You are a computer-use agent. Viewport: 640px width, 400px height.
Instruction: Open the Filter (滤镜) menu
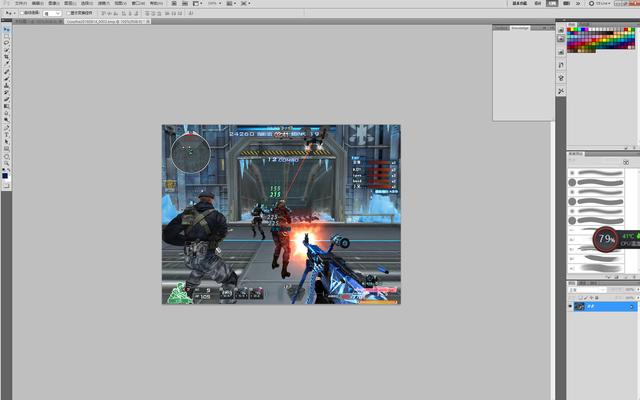(x=104, y=3)
